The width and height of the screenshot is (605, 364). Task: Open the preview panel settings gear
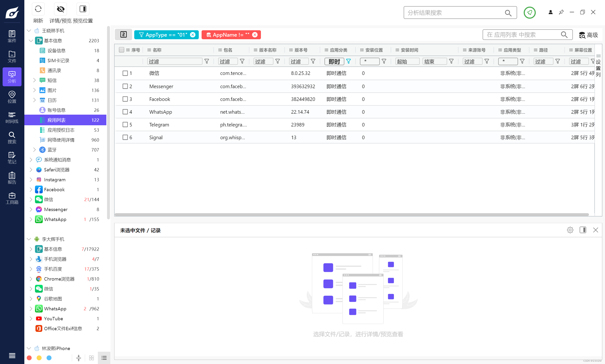[570, 230]
